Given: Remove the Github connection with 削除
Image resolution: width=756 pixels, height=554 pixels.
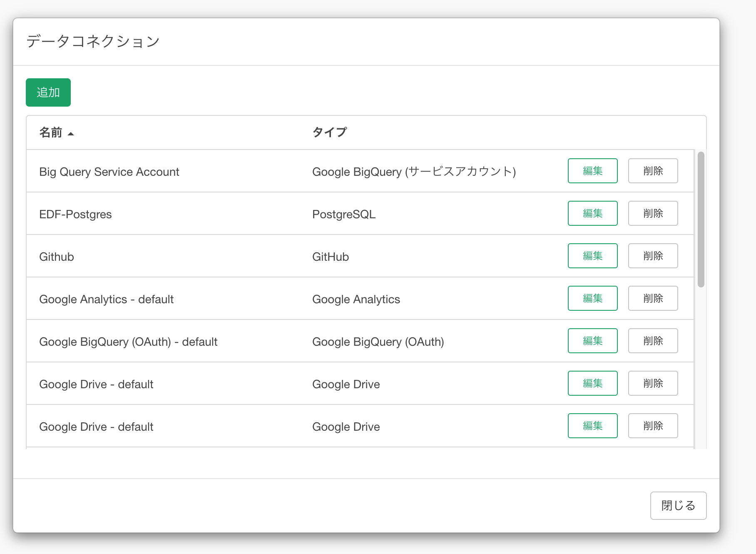Looking at the screenshot, I should [x=653, y=256].
